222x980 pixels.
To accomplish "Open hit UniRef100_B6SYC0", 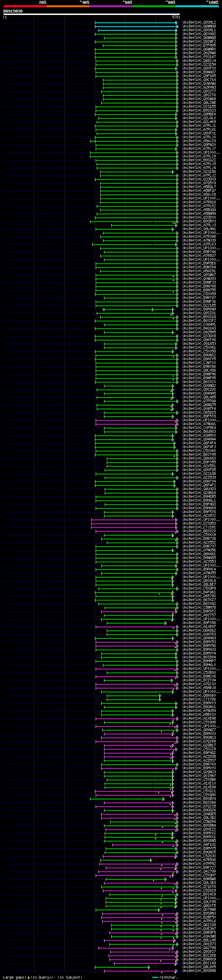I will click(x=199, y=382).
